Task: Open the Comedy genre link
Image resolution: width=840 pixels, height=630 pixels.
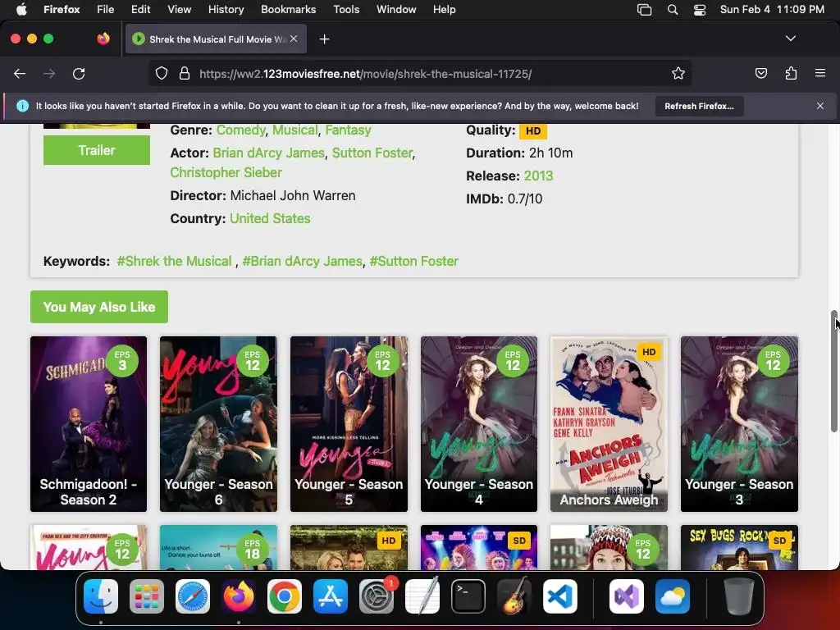Action: [x=240, y=130]
